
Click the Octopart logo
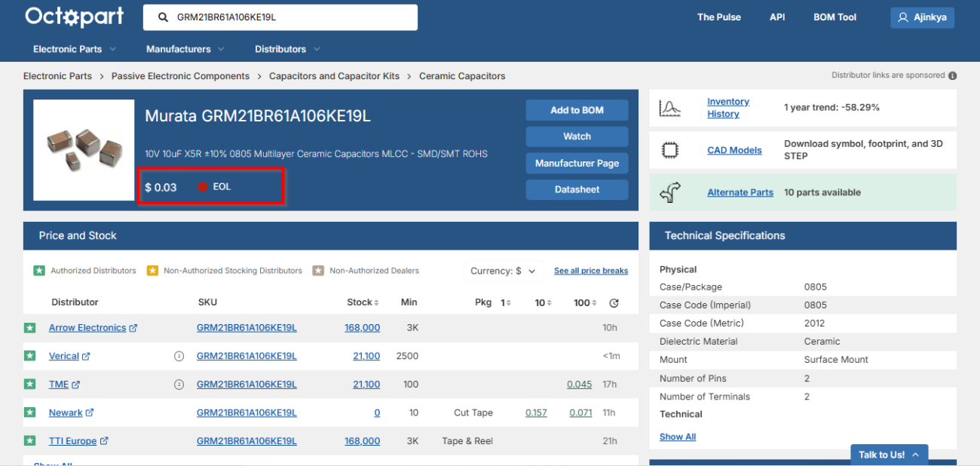[74, 17]
